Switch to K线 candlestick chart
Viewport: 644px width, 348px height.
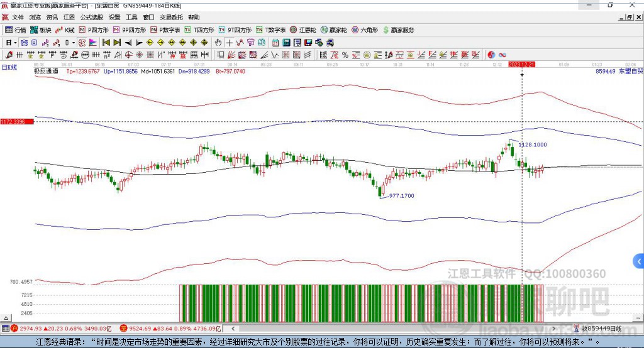tap(65, 30)
